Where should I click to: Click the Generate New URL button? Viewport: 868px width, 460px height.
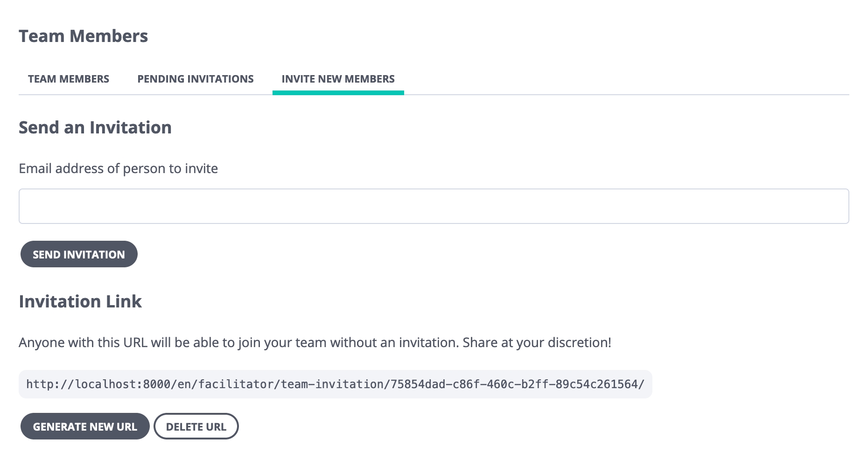click(85, 426)
